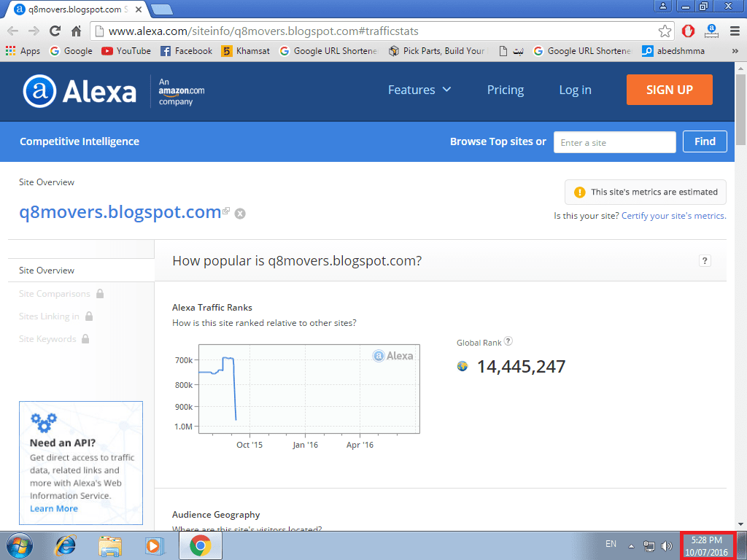
Task: Click the help question mark beside How popular
Action: click(x=705, y=260)
